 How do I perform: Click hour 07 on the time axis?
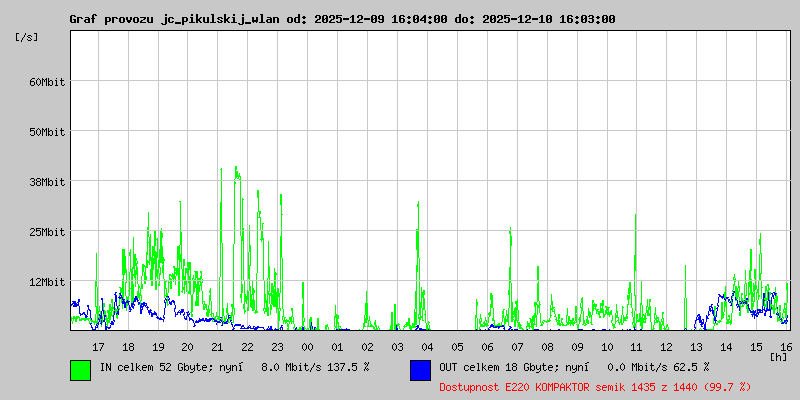518,346
